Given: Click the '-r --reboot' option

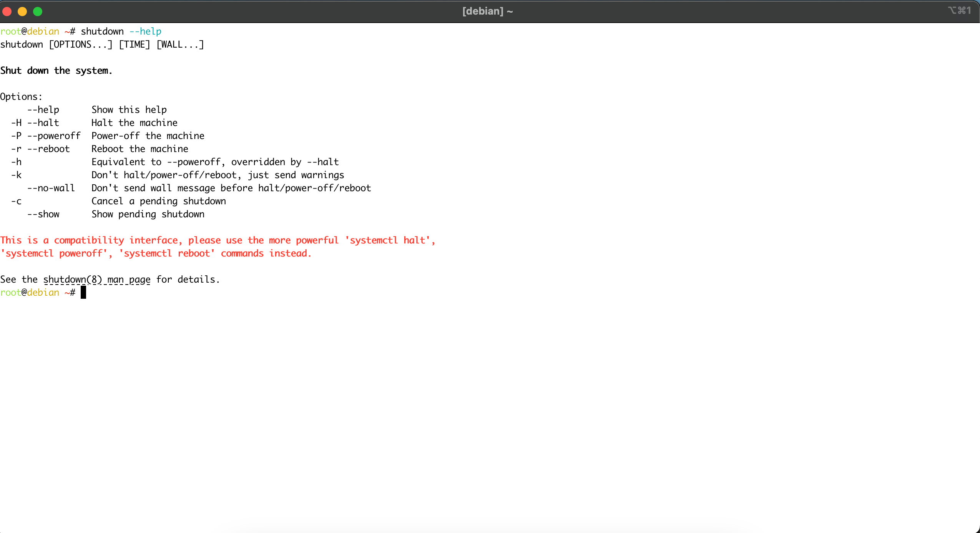Looking at the screenshot, I should click(x=40, y=149).
